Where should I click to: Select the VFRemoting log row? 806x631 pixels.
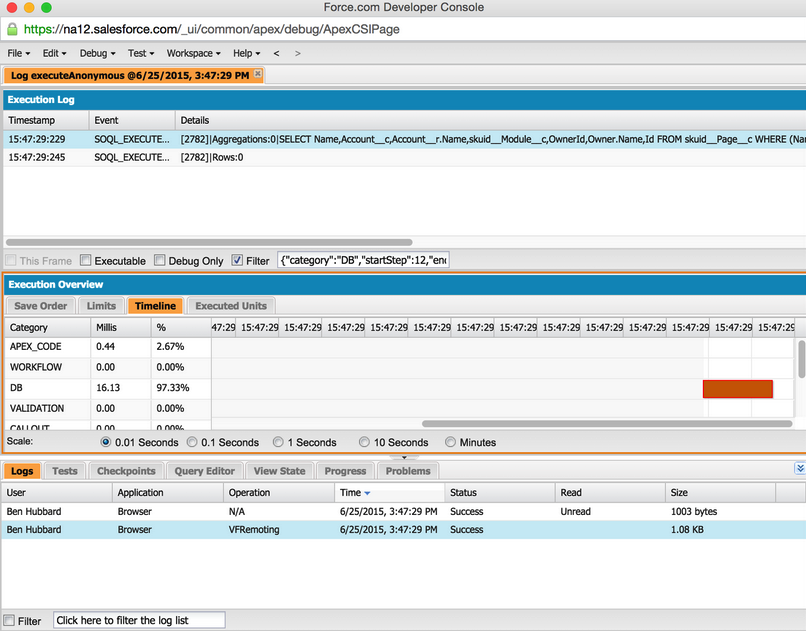point(400,530)
